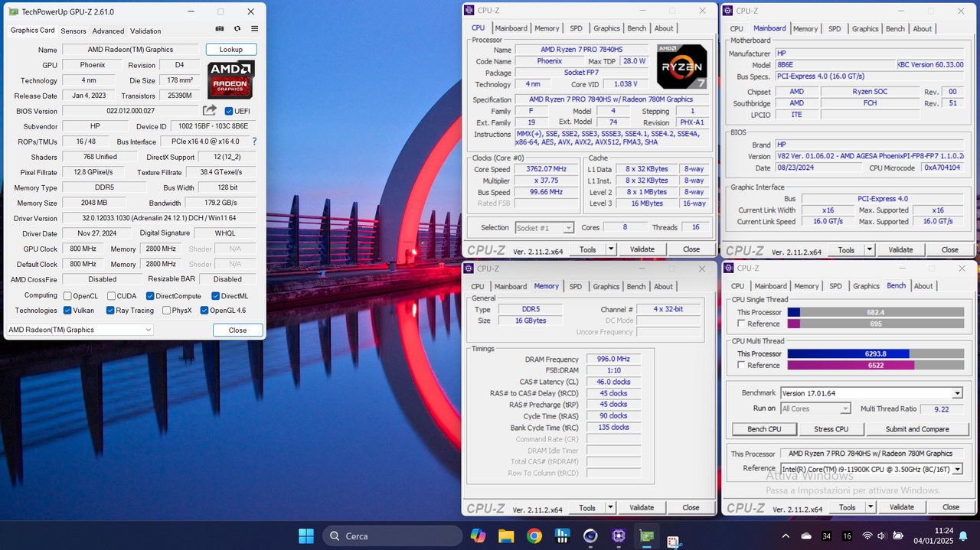Click the Bus Interface question mark icon
Image resolution: width=980 pixels, height=550 pixels.
coord(254,142)
